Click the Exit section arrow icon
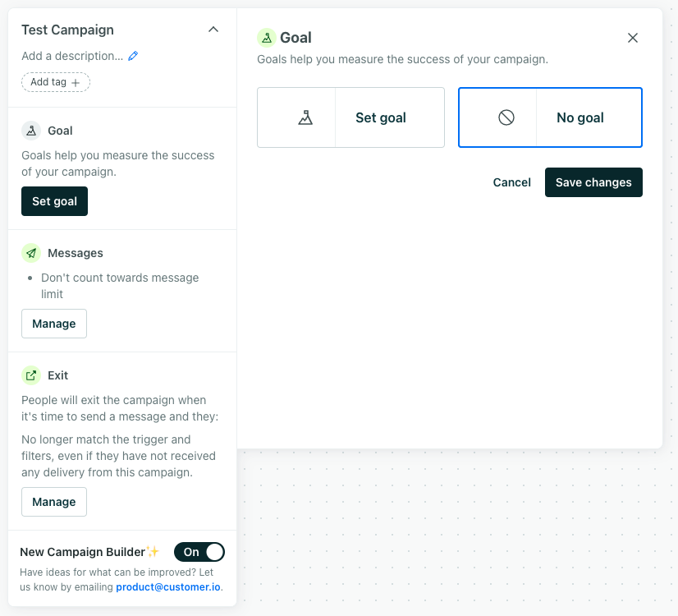Image resolution: width=678 pixels, height=616 pixels. 31,375
